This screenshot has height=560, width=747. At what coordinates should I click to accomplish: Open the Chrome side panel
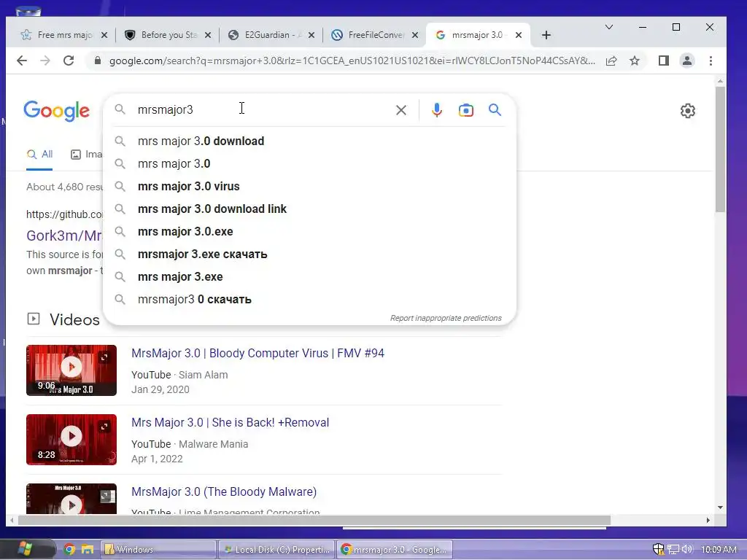(x=664, y=61)
